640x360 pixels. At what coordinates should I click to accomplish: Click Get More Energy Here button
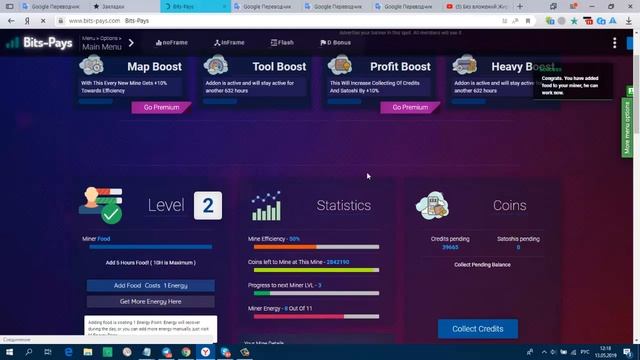click(x=151, y=302)
